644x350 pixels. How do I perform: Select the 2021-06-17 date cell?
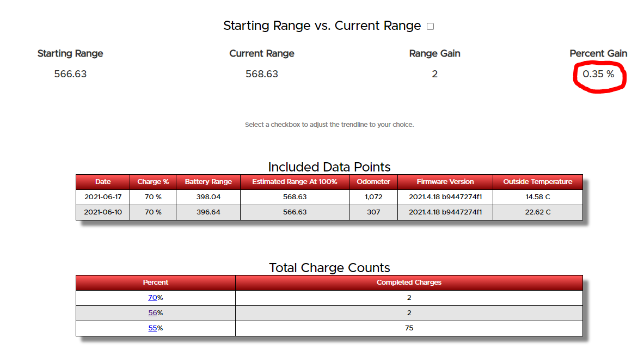(x=103, y=197)
